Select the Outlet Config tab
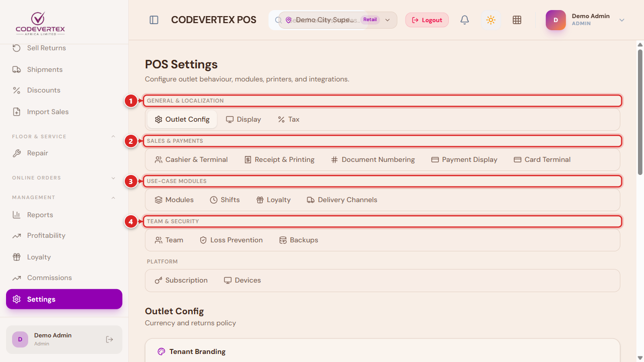This screenshot has height=362, width=644. point(182,120)
